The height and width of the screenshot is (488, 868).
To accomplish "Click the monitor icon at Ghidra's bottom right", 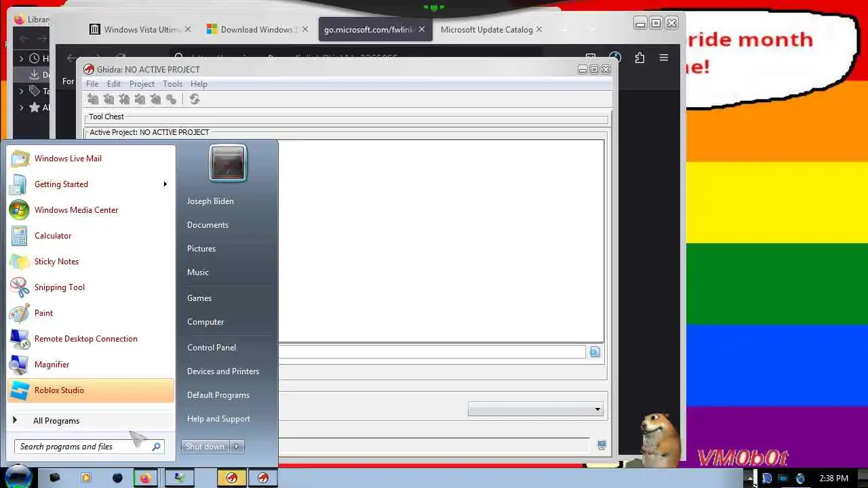I will [601, 445].
